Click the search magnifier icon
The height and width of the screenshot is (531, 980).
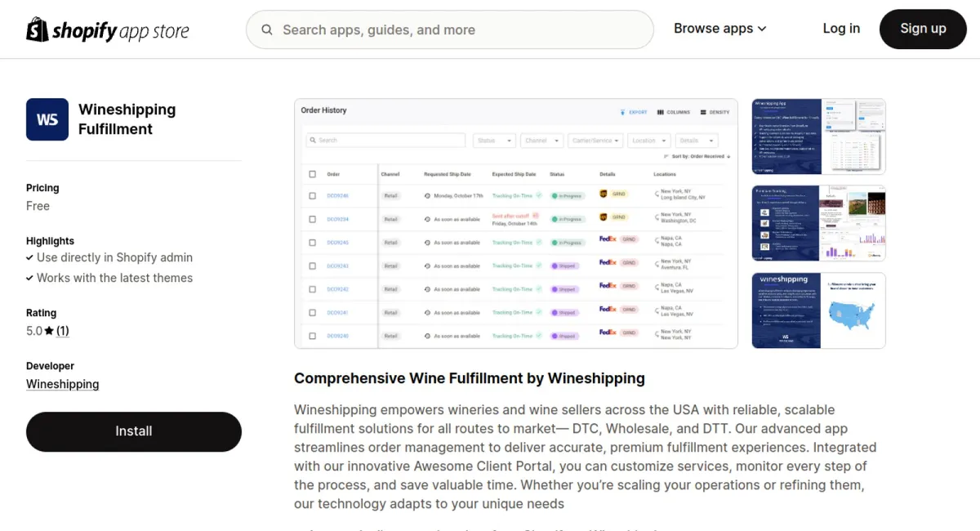[x=267, y=30]
